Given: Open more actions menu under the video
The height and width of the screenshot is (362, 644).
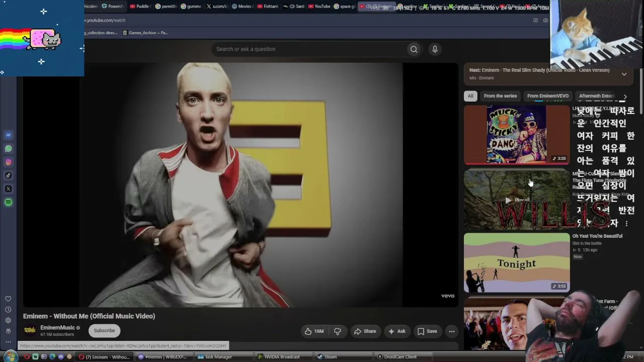Looking at the screenshot, I should [x=452, y=331].
